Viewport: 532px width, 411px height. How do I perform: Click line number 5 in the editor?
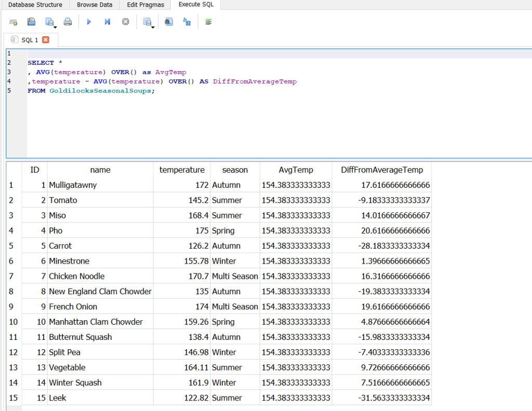tap(8, 90)
